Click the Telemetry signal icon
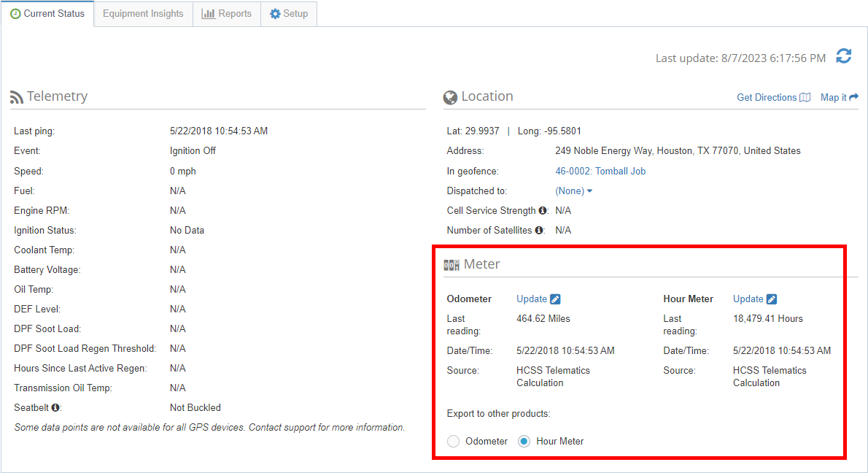The width and height of the screenshot is (868, 473). coord(18,96)
